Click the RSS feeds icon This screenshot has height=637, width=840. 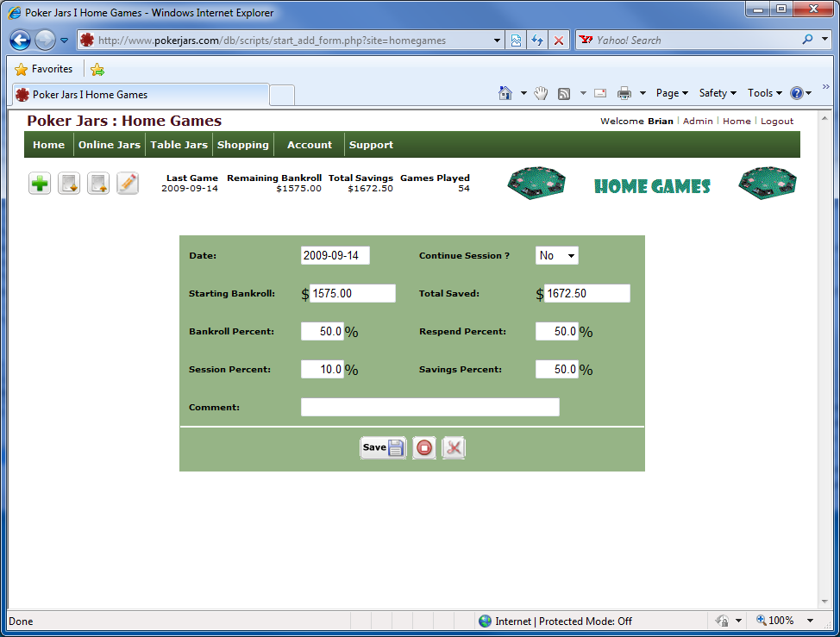[564, 94]
